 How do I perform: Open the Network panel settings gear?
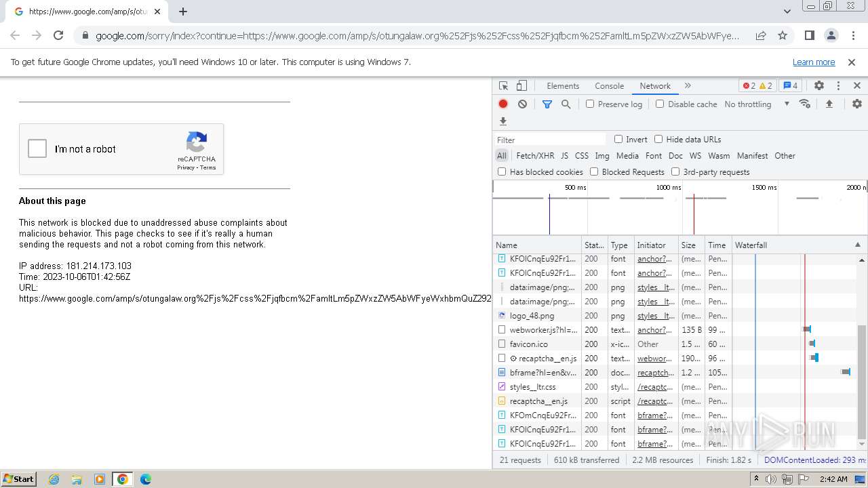pyautogui.click(x=857, y=104)
